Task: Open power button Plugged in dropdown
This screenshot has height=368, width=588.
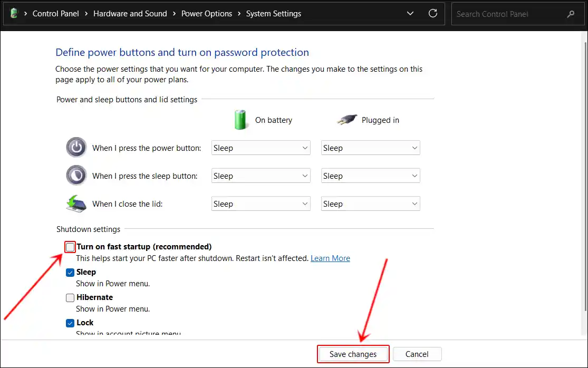Action: pyautogui.click(x=371, y=148)
